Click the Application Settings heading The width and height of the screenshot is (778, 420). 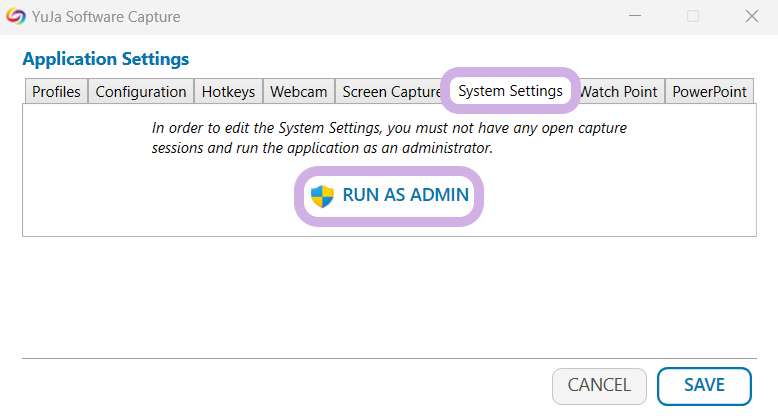click(x=105, y=59)
